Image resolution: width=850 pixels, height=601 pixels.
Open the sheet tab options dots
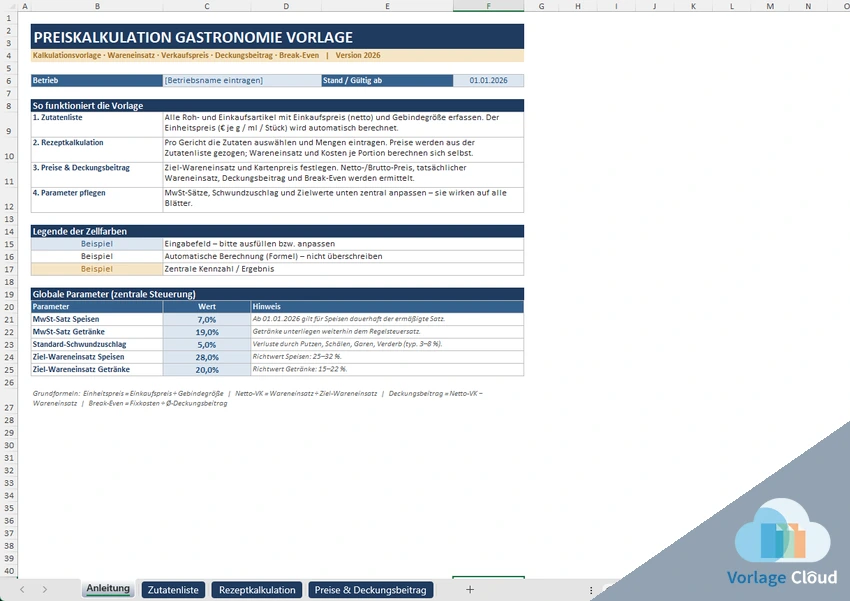pos(591,590)
